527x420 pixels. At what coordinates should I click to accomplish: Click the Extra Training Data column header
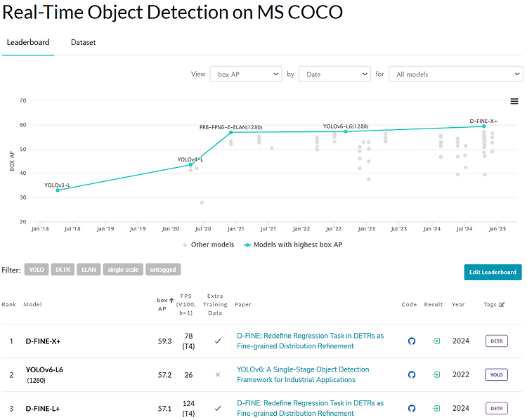215,304
